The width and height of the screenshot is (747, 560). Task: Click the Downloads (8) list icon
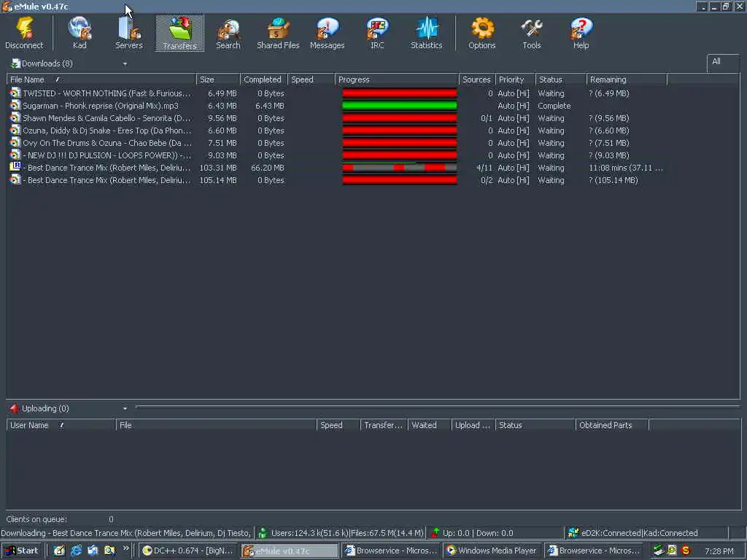pyautogui.click(x=16, y=63)
